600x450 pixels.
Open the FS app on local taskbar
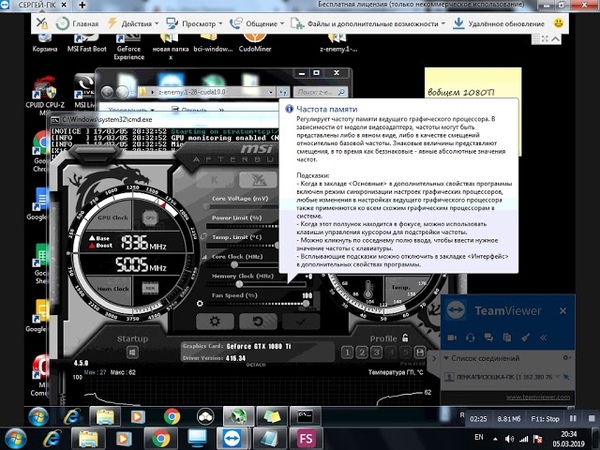pos(306,439)
